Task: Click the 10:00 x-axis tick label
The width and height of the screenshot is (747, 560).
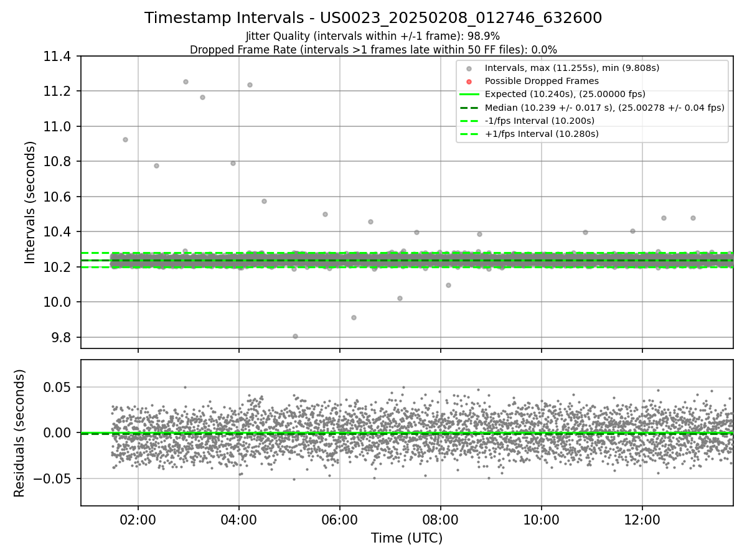Action: pos(542,519)
